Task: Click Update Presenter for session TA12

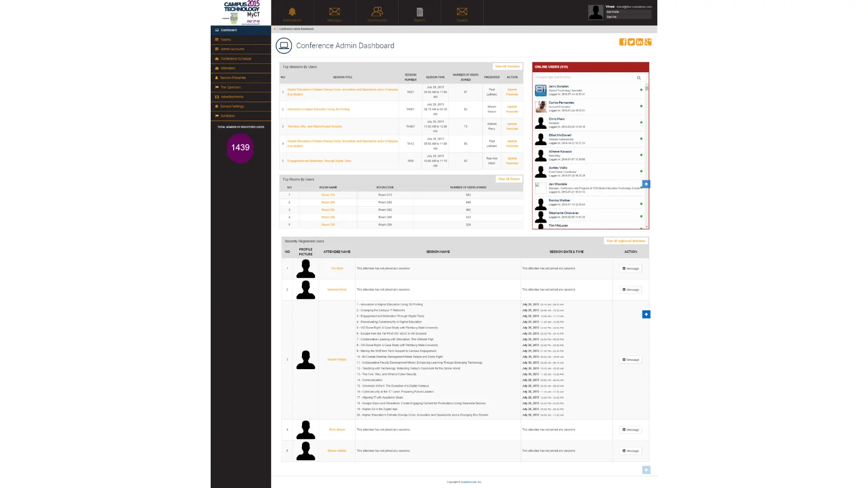Action: tap(512, 144)
